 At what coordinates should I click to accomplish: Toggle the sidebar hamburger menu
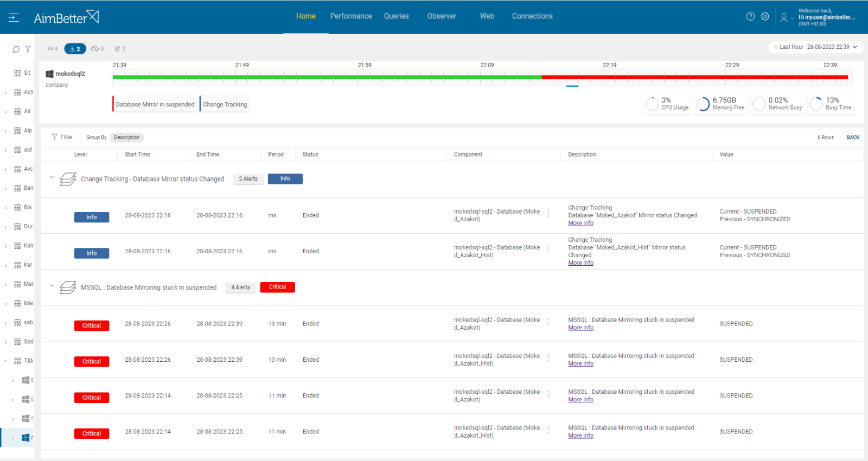(x=14, y=17)
